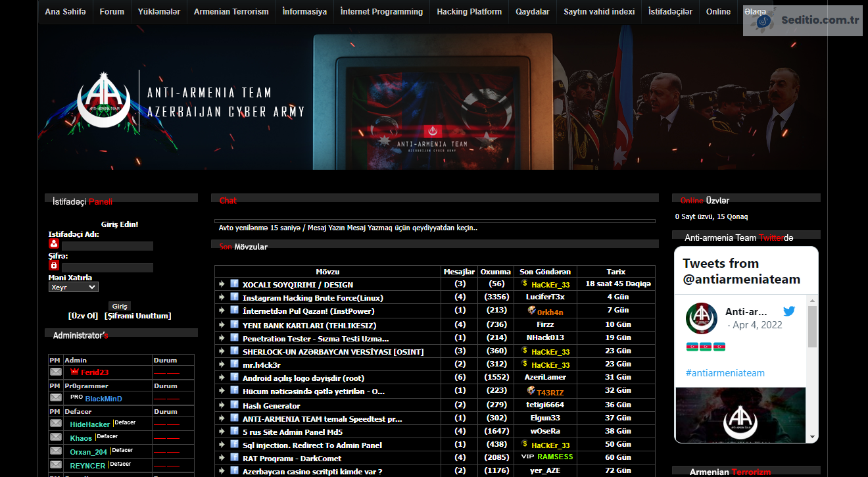Image resolution: width=868 pixels, height=477 pixels.
Task: Select the Hacking Platform tab
Action: point(469,11)
